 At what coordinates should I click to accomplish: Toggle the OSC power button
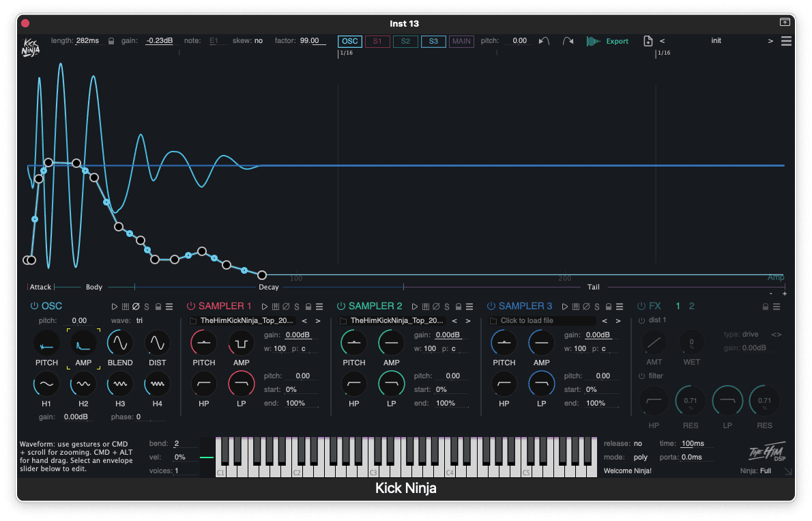34,306
